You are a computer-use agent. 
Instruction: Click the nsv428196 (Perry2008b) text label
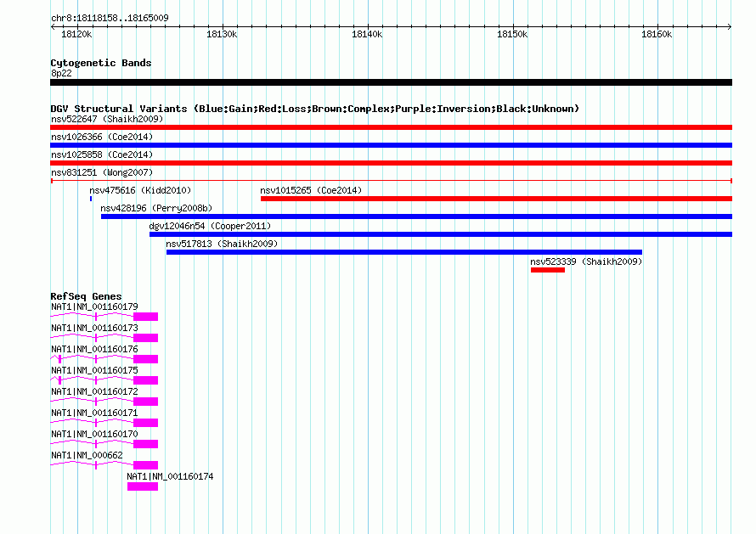coord(156,208)
